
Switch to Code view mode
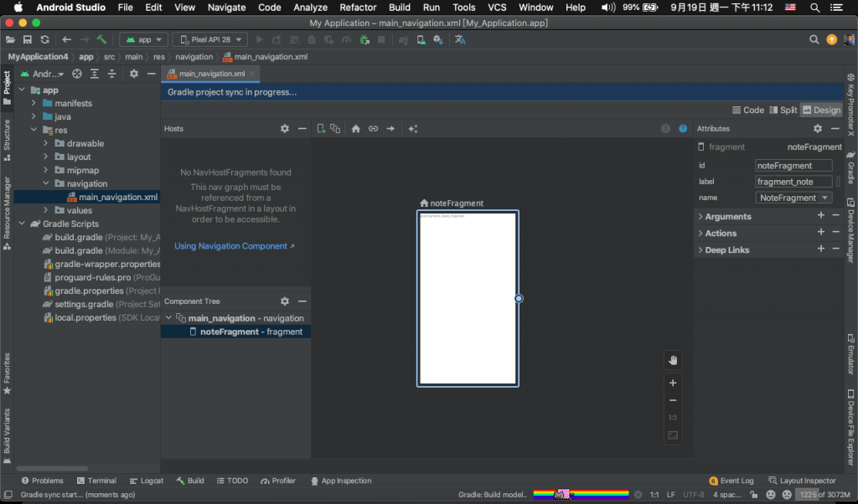click(747, 110)
